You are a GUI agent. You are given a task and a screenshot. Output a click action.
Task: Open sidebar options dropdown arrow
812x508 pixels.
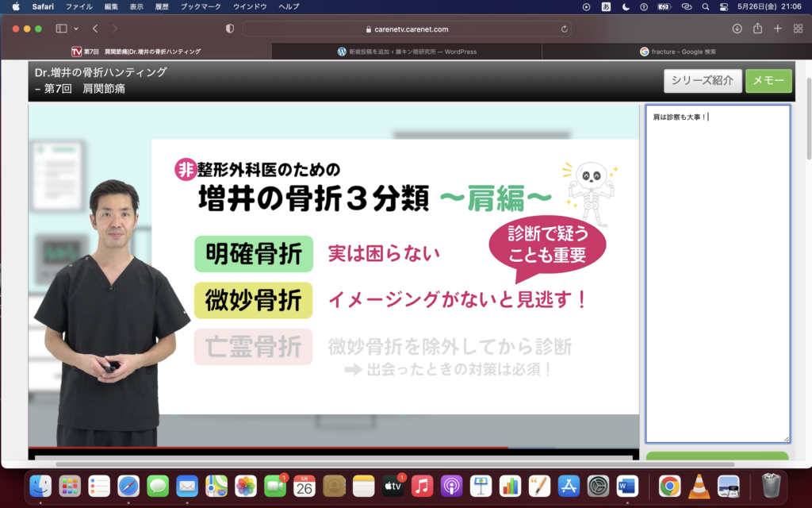[76, 29]
